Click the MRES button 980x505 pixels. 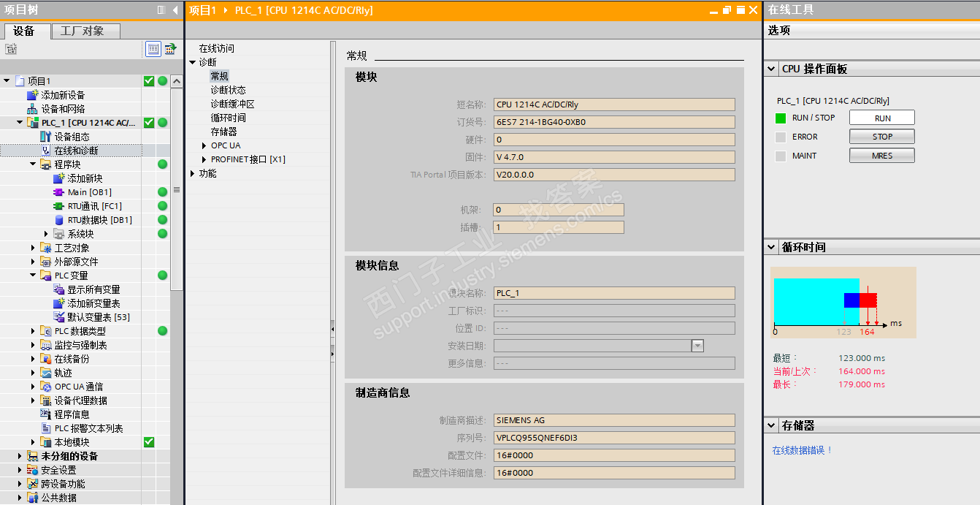(x=882, y=156)
